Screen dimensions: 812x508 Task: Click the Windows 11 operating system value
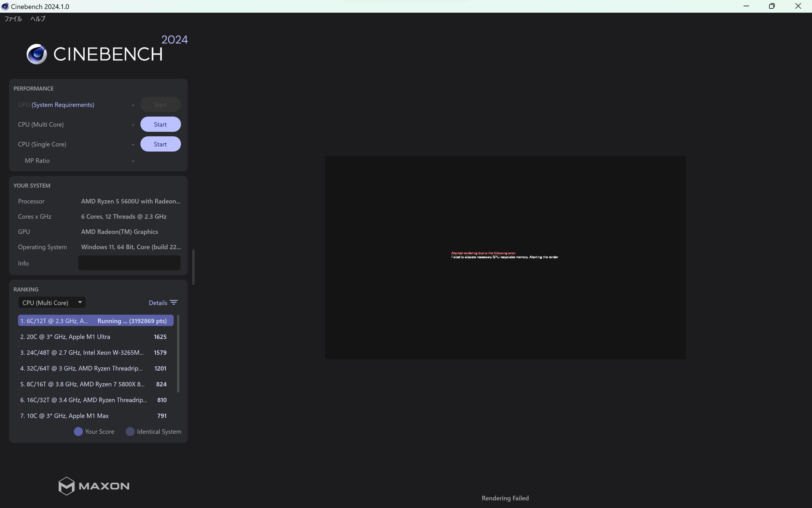click(x=131, y=247)
